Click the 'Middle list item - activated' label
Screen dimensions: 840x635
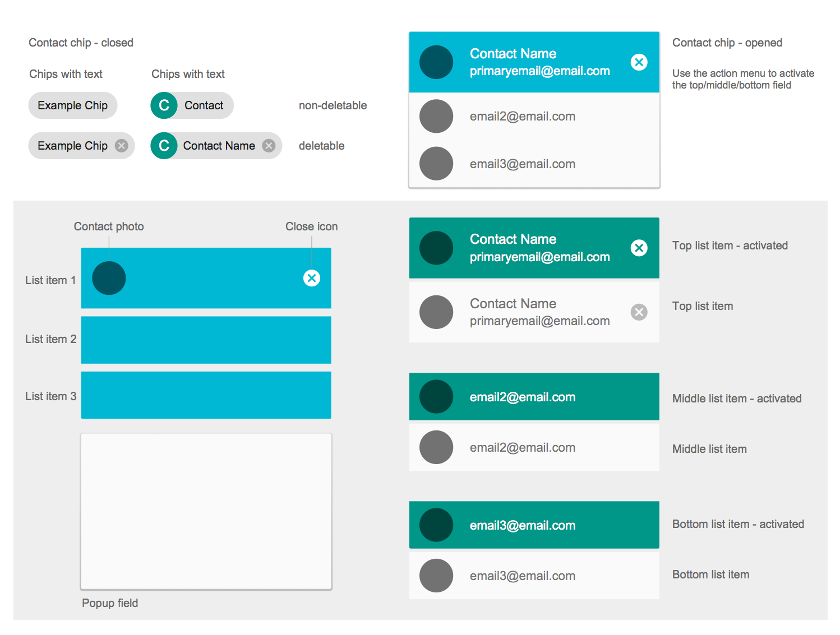point(737,398)
